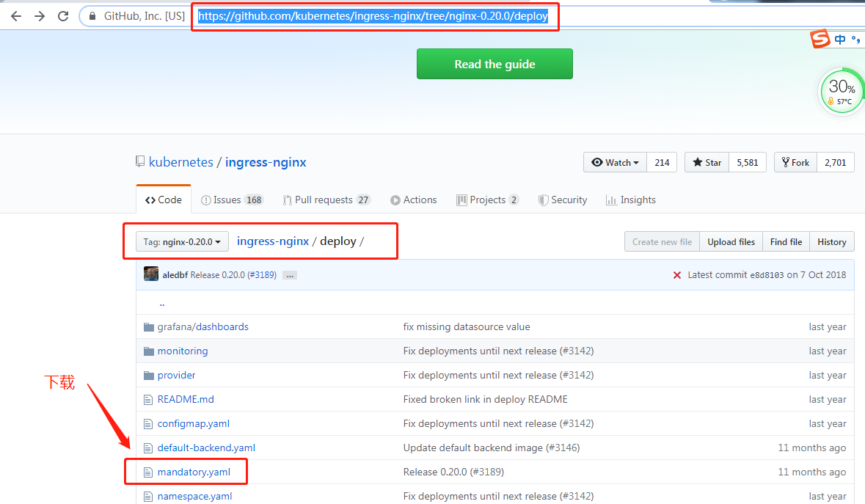Click the provider folder icon
Screen dimensions: 865x504
(148, 376)
